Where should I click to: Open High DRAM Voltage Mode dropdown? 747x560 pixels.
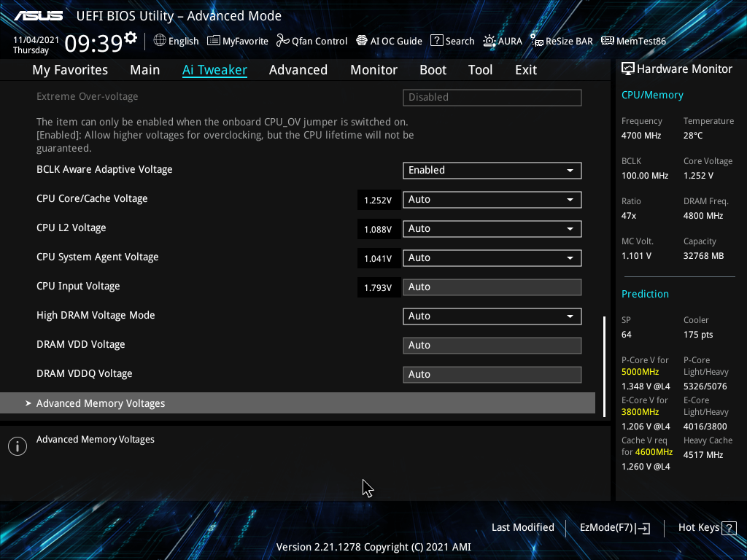tap(492, 316)
